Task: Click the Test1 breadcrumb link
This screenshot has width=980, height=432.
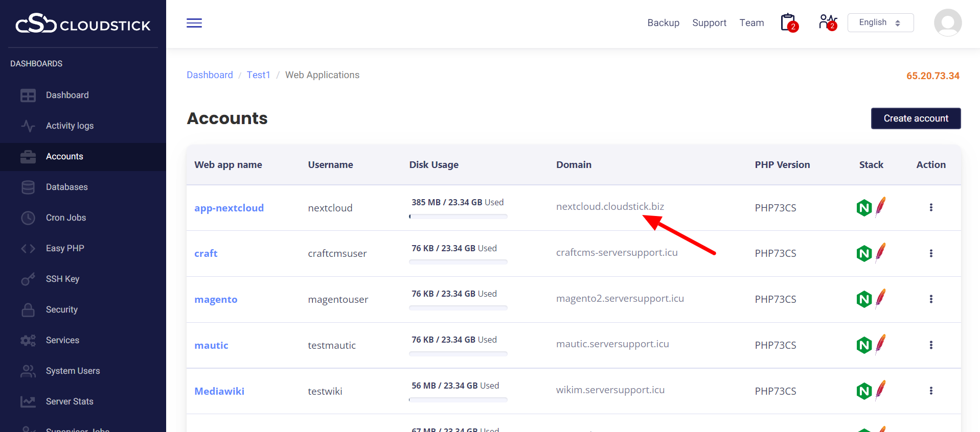Action: click(x=258, y=75)
